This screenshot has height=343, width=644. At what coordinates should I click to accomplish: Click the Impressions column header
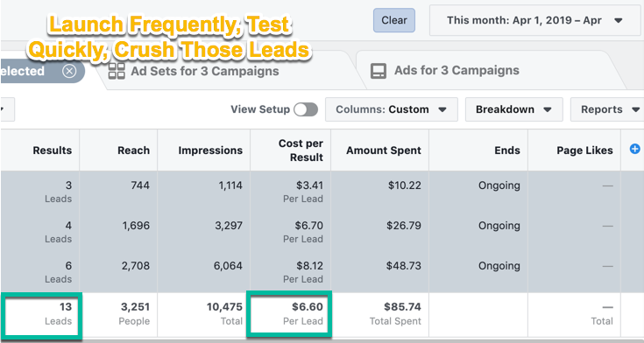click(210, 150)
